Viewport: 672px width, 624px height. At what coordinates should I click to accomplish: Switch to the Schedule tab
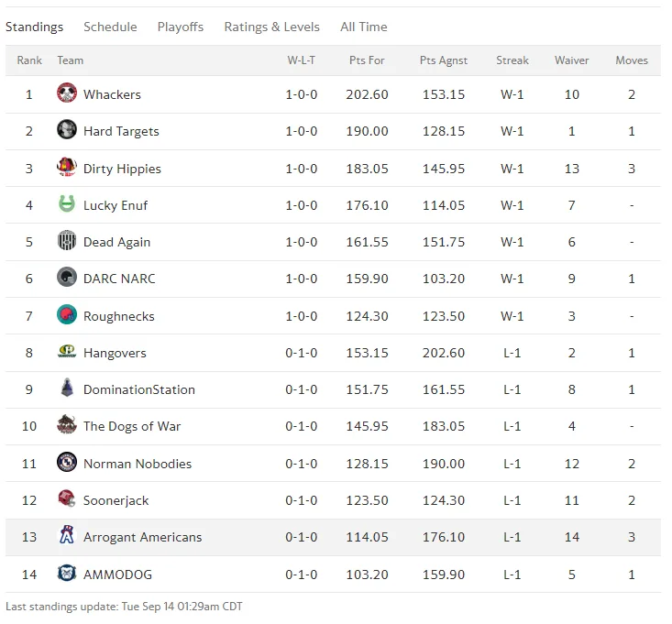click(x=110, y=27)
